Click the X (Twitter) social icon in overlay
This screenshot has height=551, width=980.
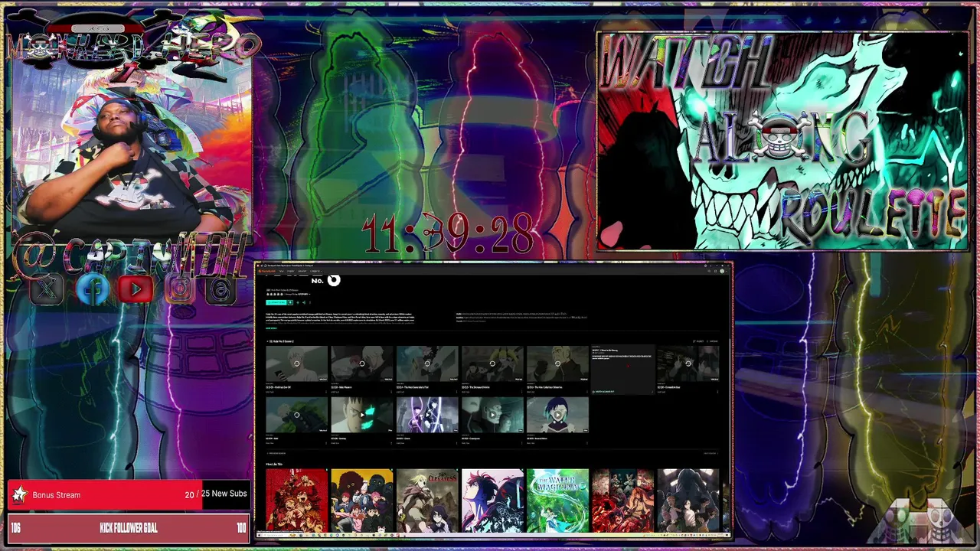click(x=46, y=289)
